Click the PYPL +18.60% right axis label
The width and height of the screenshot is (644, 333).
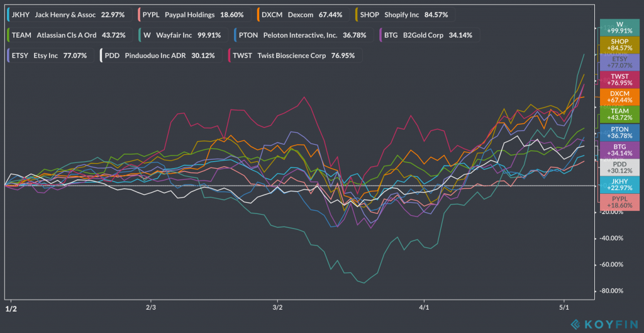pos(619,202)
